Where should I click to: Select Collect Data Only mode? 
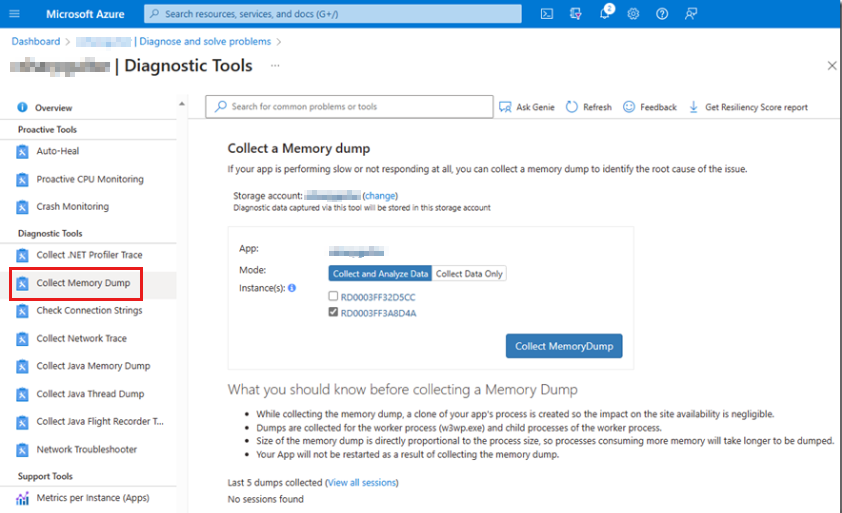pyautogui.click(x=469, y=273)
